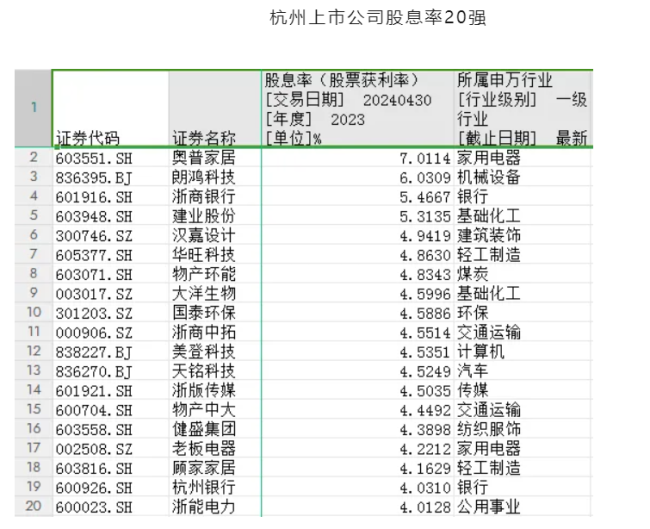
Task: Select dividend yield value 7.0114
Action: (x=358, y=158)
